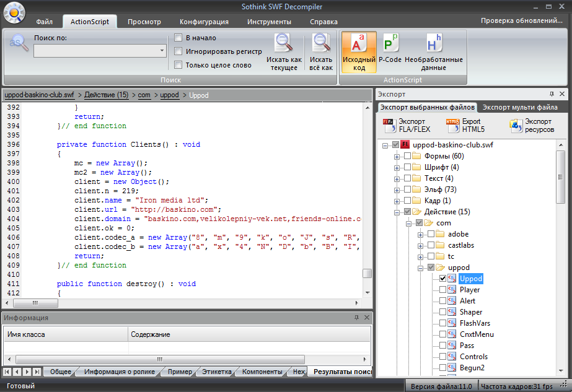The height and width of the screenshot is (392, 572).
Task: Expand the 'Формы (60)' tree node
Action: (x=397, y=156)
